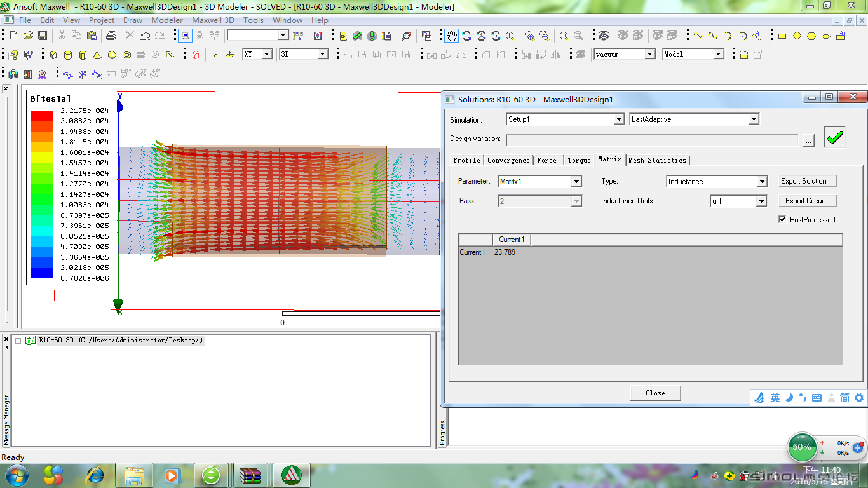Switch to the Convergence tab
The height and width of the screenshot is (488, 868).
tap(508, 160)
